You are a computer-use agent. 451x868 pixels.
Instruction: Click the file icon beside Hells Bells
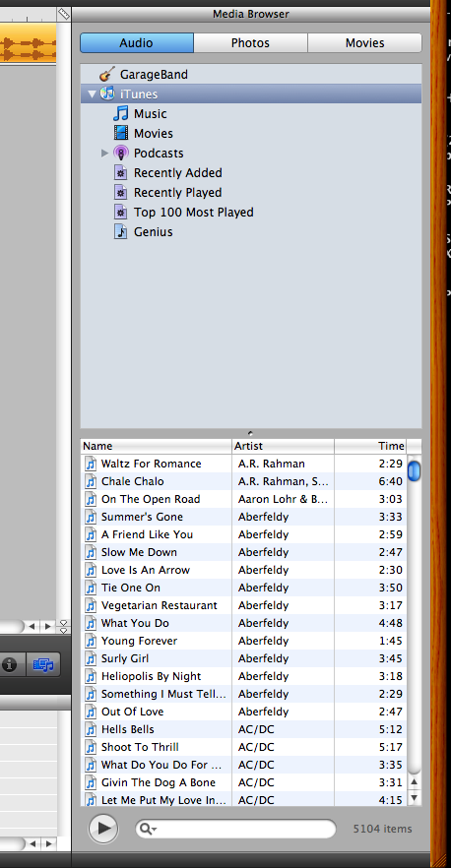(91, 729)
